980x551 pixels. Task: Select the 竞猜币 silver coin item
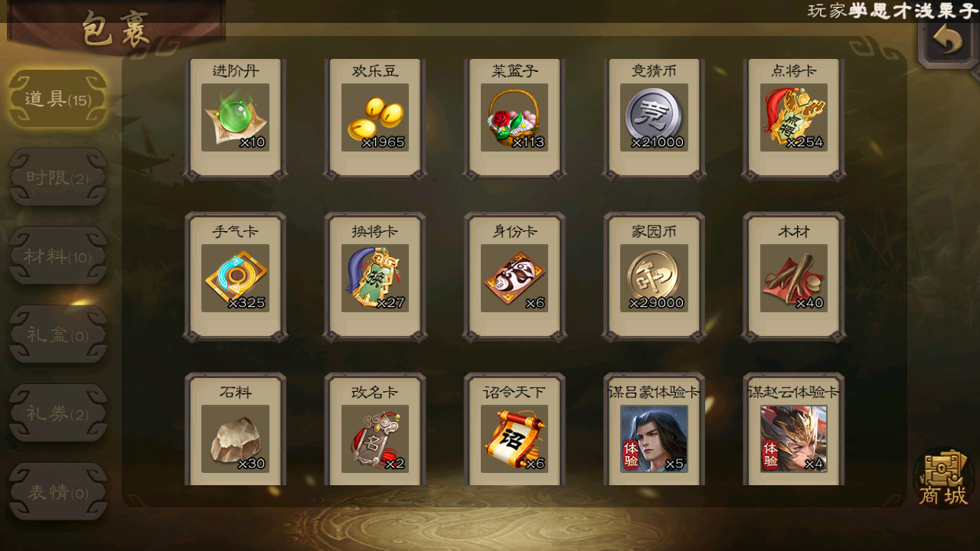pos(654,117)
